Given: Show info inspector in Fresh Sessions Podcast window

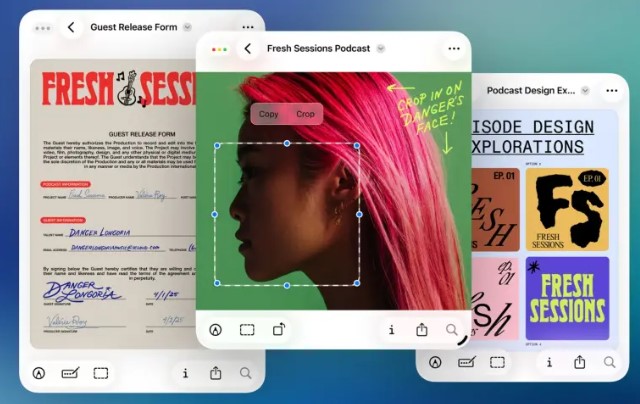Looking at the screenshot, I should [x=391, y=329].
